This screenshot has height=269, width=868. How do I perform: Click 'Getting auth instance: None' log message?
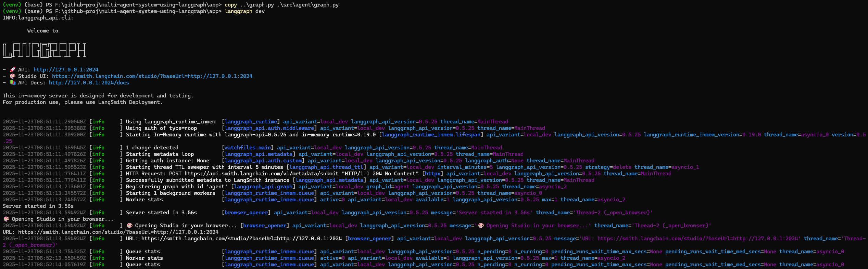(167, 161)
